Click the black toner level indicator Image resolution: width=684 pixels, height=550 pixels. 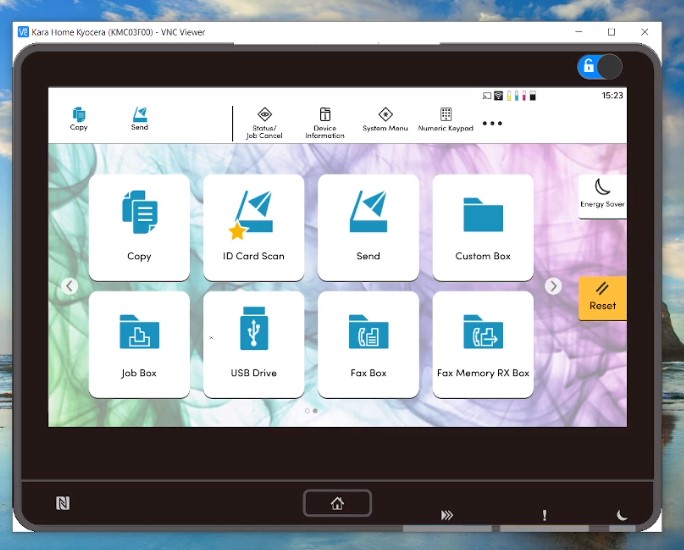[x=533, y=96]
